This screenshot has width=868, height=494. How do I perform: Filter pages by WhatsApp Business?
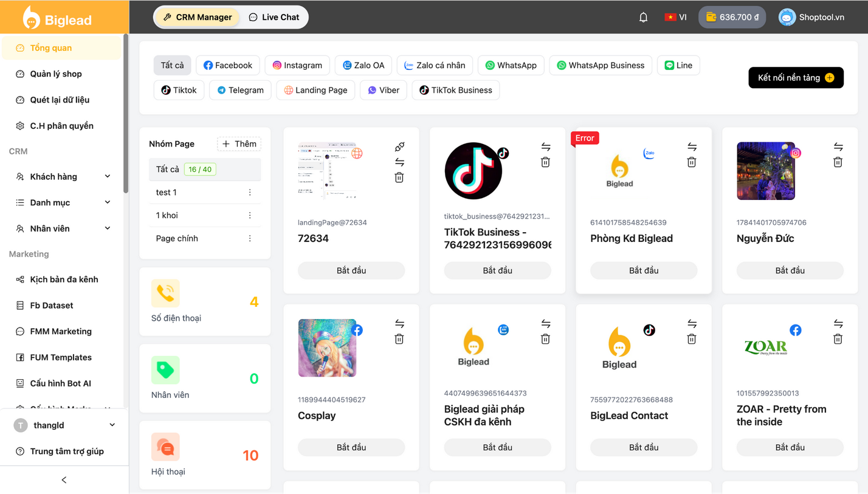tap(601, 65)
